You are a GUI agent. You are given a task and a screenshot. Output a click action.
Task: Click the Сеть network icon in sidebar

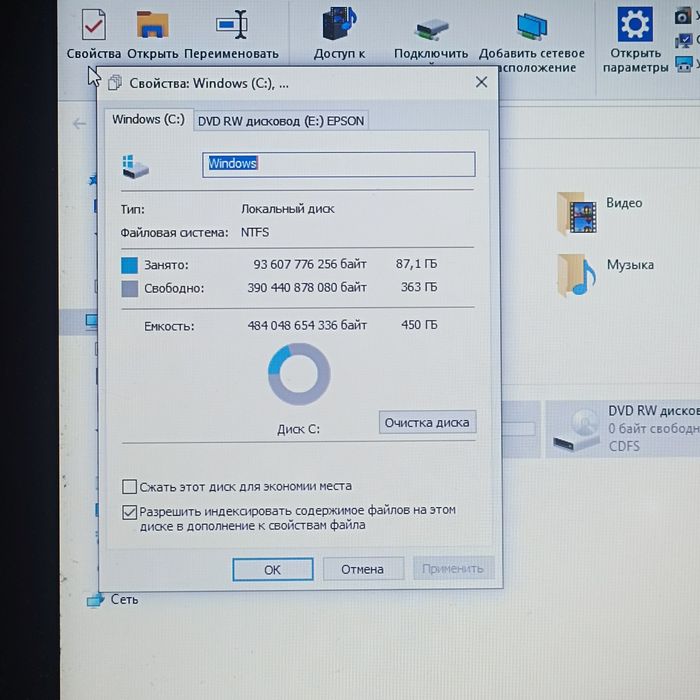coord(95,600)
